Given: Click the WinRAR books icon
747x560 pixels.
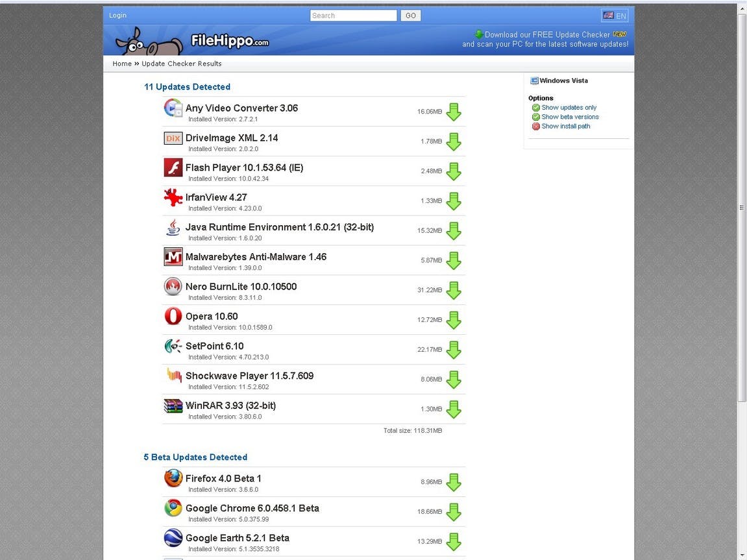Looking at the screenshot, I should coord(173,406).
